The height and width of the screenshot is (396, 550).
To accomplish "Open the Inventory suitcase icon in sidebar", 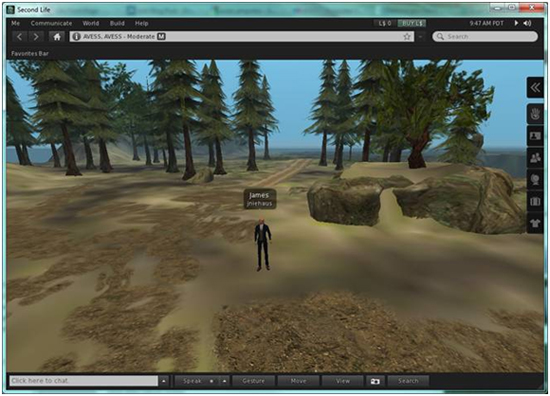I will tap(535, 201).
